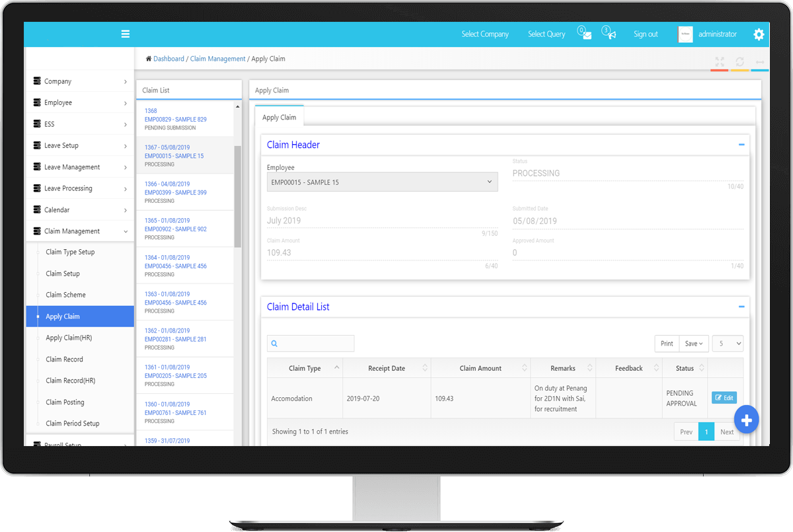This screenshot has width=793, height=532.
Task: Sort the table by Claim Amount column
Action: 480,368
